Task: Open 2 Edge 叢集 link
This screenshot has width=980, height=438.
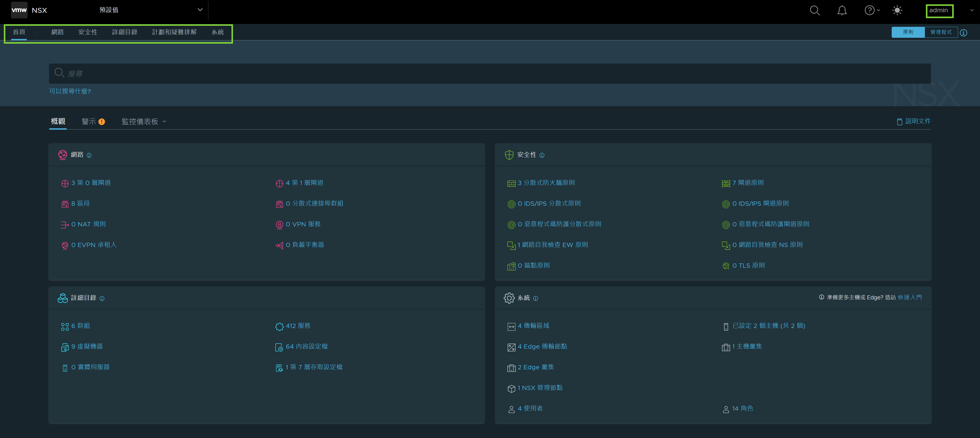Action: pyautogui.click(x=536, y=367)
